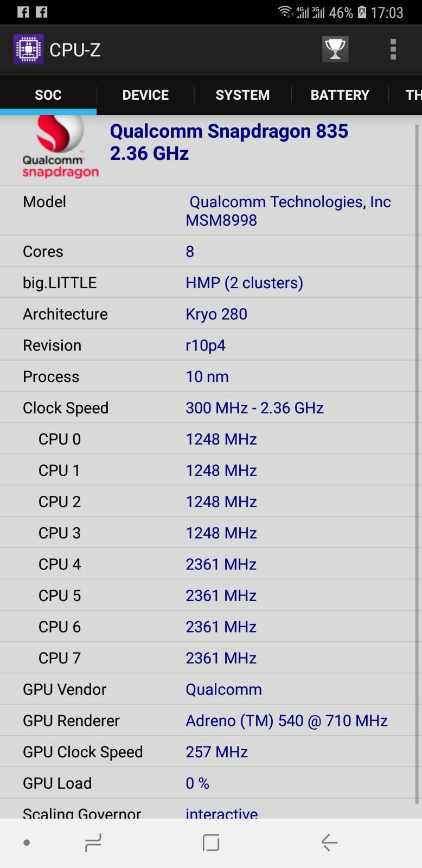Viewport: 422px width, 868px height.
Task: Switch to the BATTERY tab
Action: 340,95
